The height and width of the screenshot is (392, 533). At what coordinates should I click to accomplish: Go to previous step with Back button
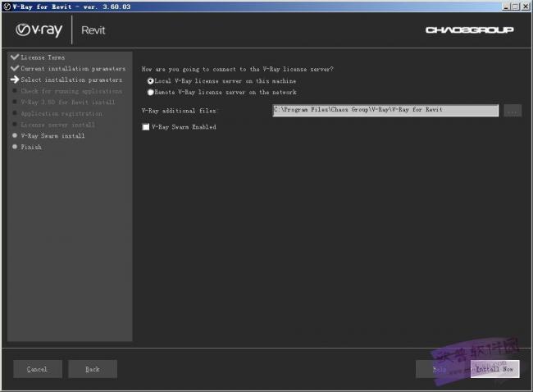coord(93,369)
